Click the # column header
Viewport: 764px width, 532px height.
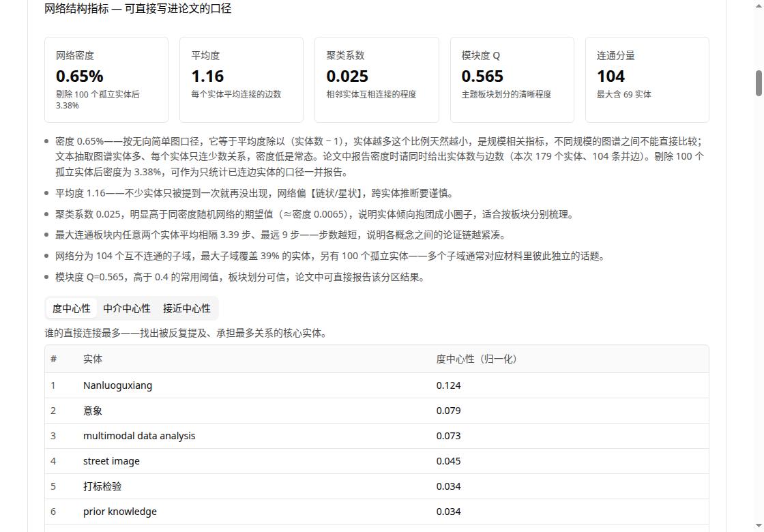click(x=54, y=359)
